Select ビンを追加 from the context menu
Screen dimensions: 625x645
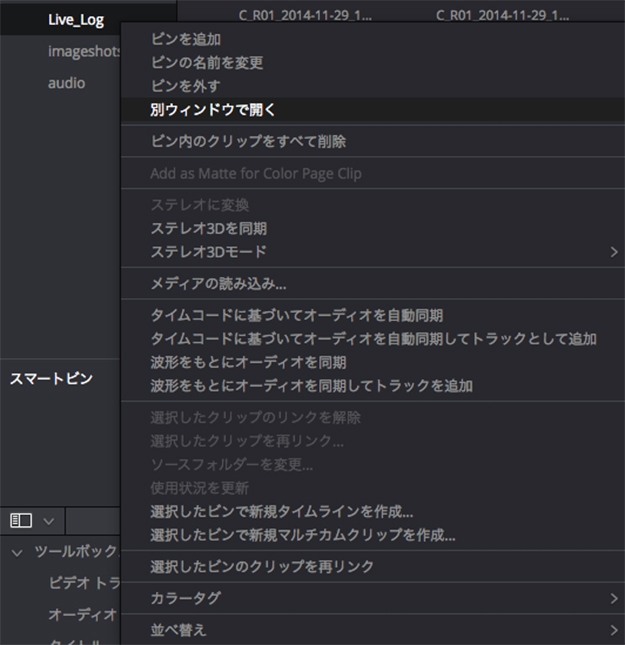click(185, 39)
